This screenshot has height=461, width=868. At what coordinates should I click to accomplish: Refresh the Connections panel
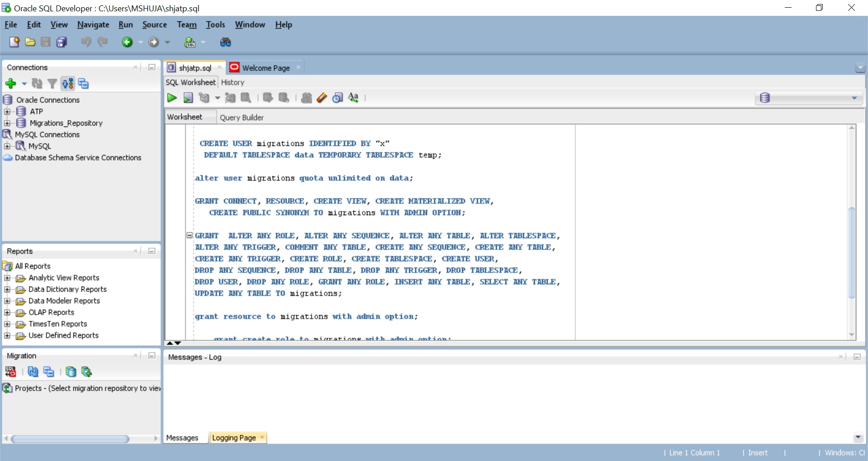click(x=37, y=84)
